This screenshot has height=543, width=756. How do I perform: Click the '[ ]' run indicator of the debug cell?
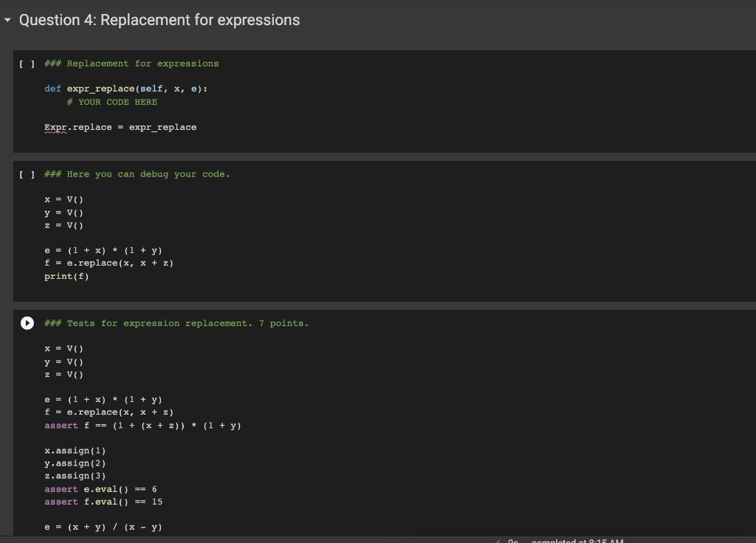[27, 174]
